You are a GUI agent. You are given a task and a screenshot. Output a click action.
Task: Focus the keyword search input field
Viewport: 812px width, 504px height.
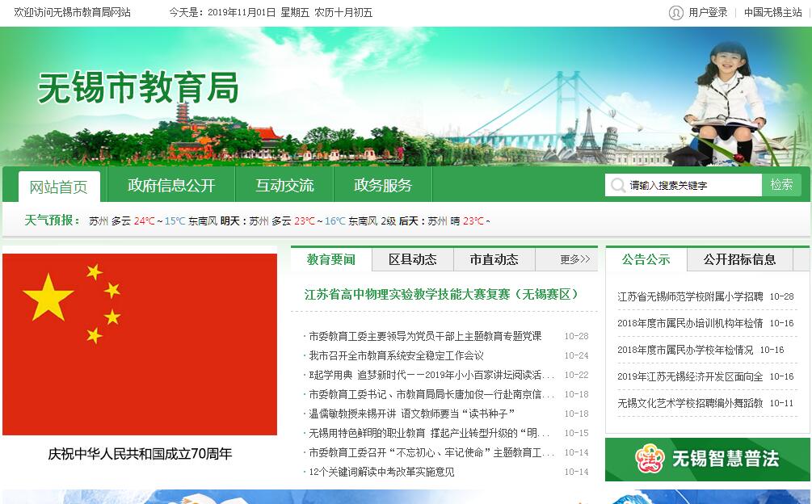tap(692, 185)
